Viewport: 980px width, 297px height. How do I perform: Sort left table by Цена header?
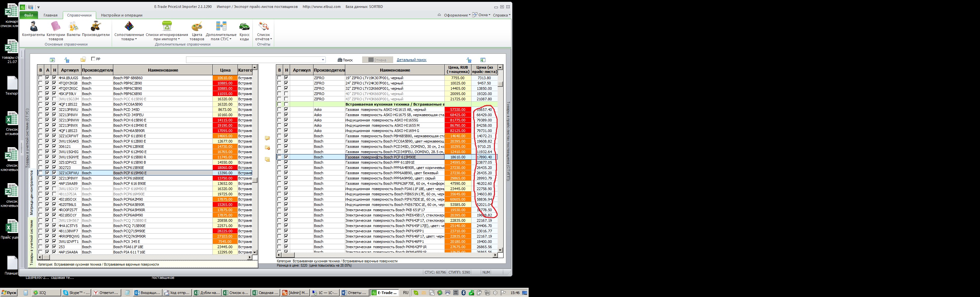[225, 70]
